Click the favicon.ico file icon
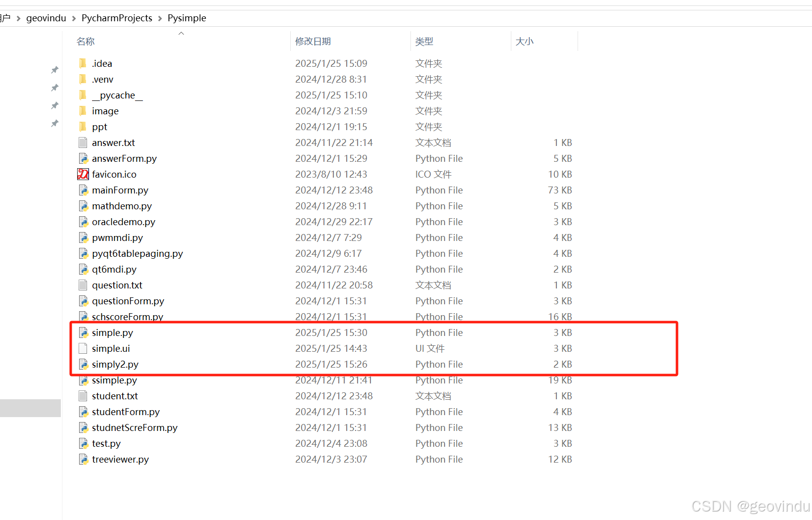 tap(83, 174)
